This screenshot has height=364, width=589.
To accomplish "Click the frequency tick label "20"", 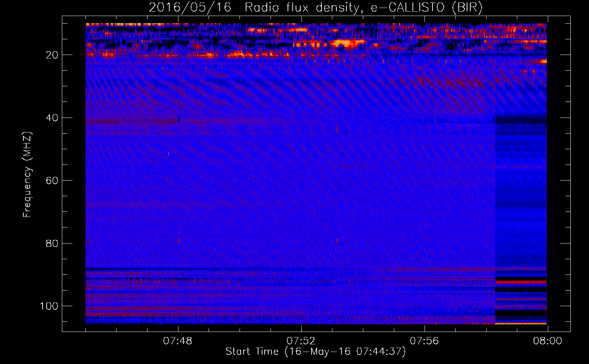I will click(52, 55).
